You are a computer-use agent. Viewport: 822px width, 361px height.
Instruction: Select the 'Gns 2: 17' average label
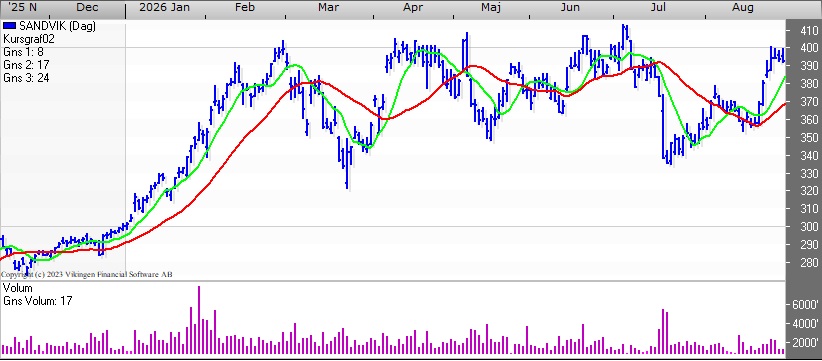[x=26, y=65]
